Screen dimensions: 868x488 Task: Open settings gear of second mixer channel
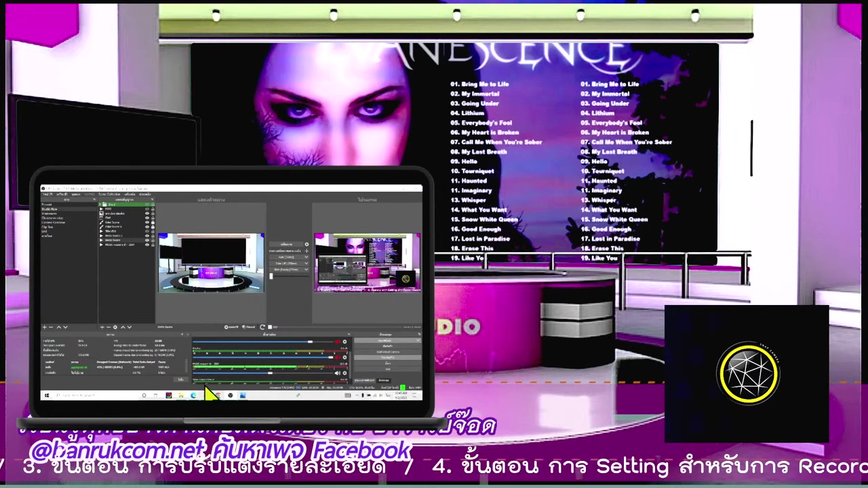(344, 357)
